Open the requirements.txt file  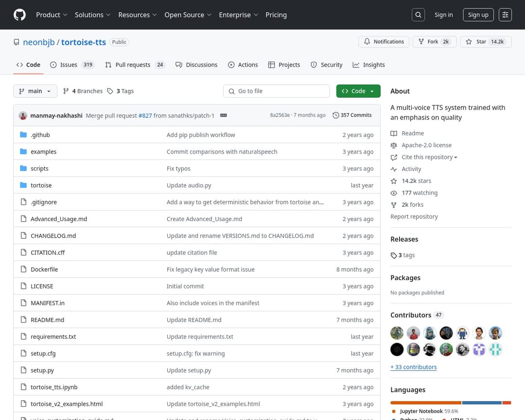click(53, 336)
